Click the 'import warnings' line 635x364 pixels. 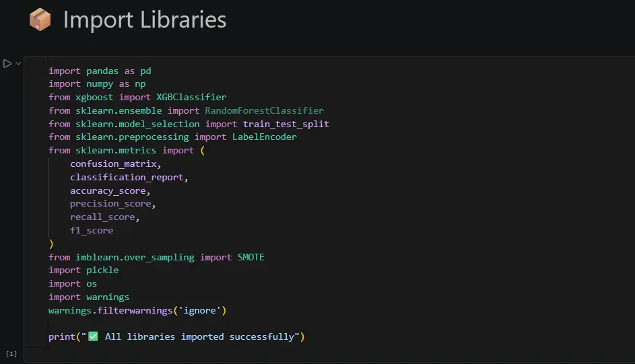point(89,297)
